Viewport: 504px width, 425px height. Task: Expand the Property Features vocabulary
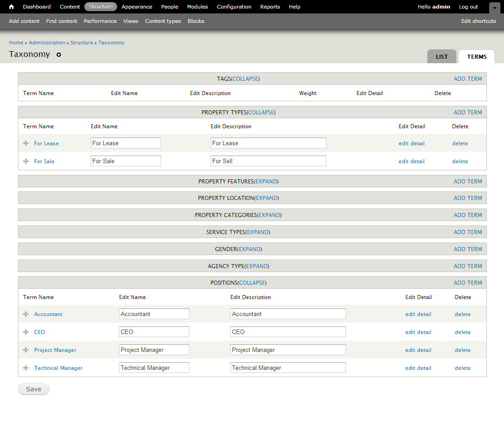[x=266, y=181]
